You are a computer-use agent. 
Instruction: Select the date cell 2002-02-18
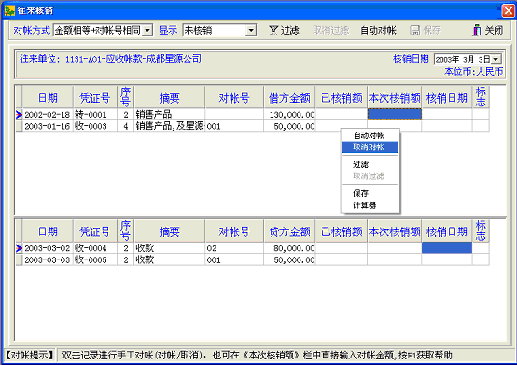[x=47, y=114]
